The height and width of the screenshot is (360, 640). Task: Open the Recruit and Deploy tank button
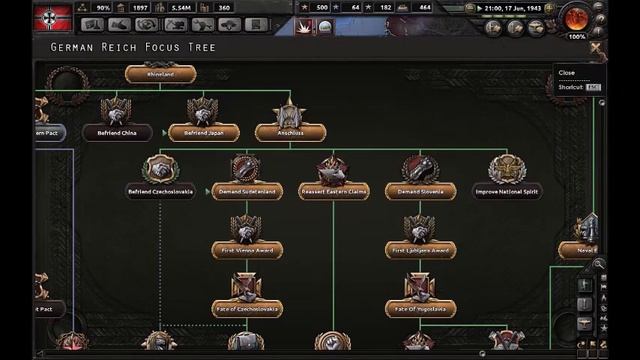click(x=229, y=25)
